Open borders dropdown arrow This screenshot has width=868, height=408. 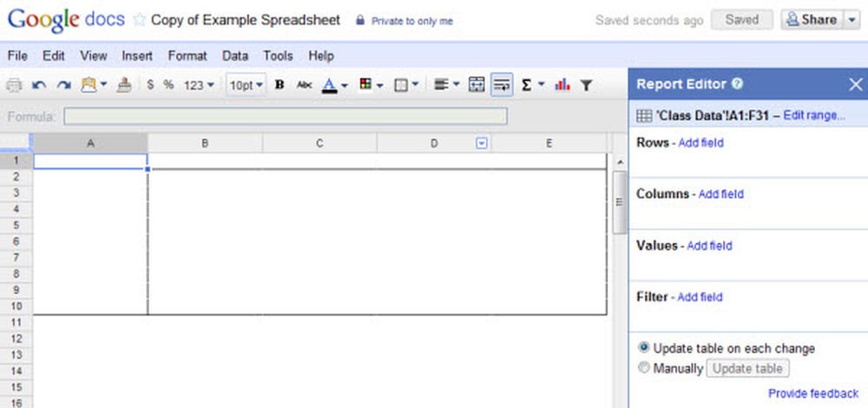tap(415, 85)
